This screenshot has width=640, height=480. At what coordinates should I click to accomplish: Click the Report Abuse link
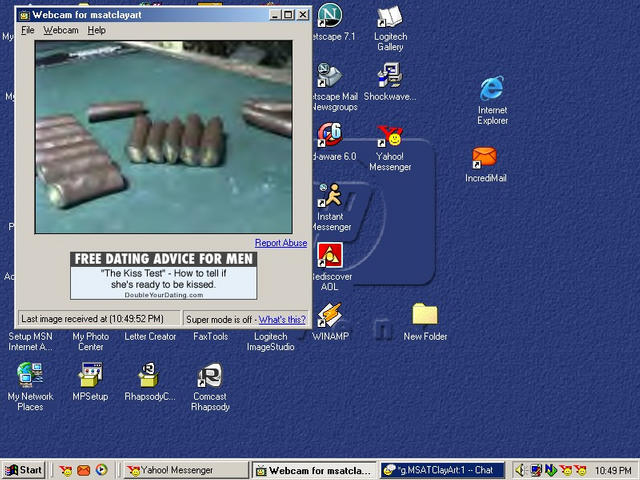pyautogui.click(x=281, y=243)
